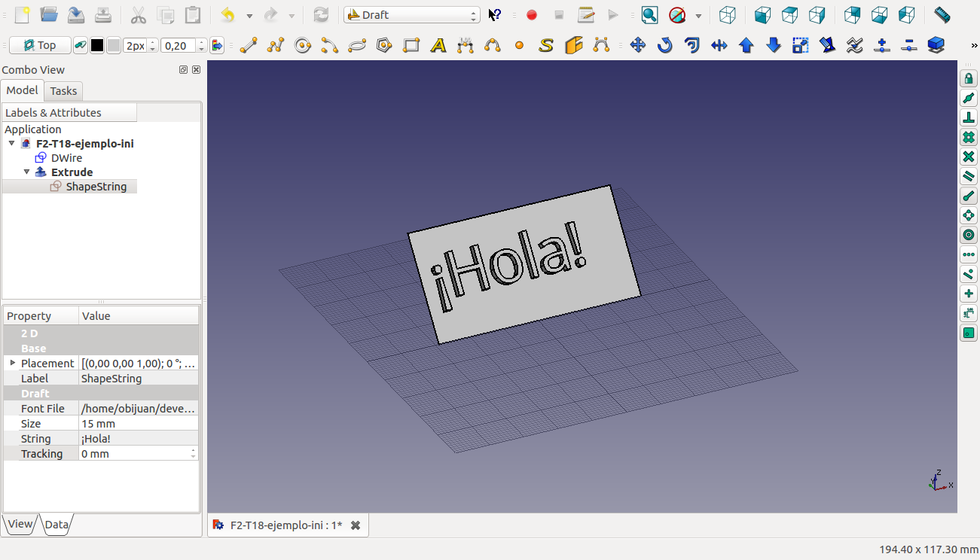Collapse the Extrude tree item
Viewport: 980px width, 560px height.
point(27,172)
